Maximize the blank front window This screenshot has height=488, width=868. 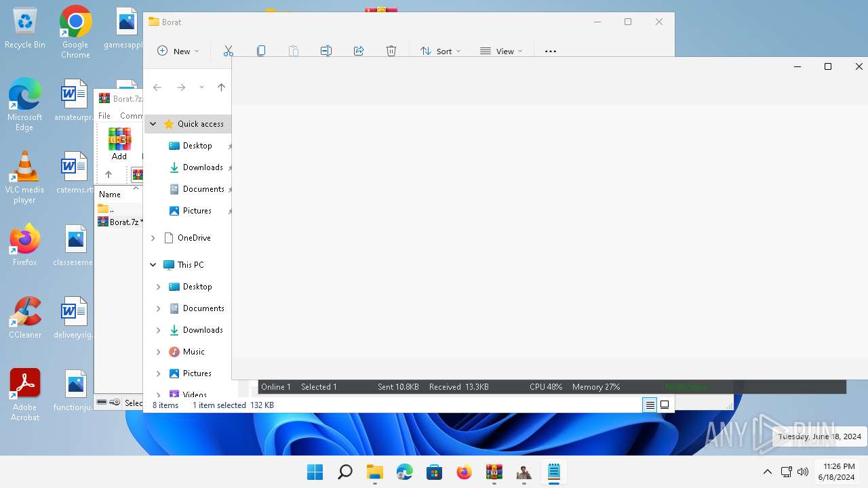click(x=828, y=66)
